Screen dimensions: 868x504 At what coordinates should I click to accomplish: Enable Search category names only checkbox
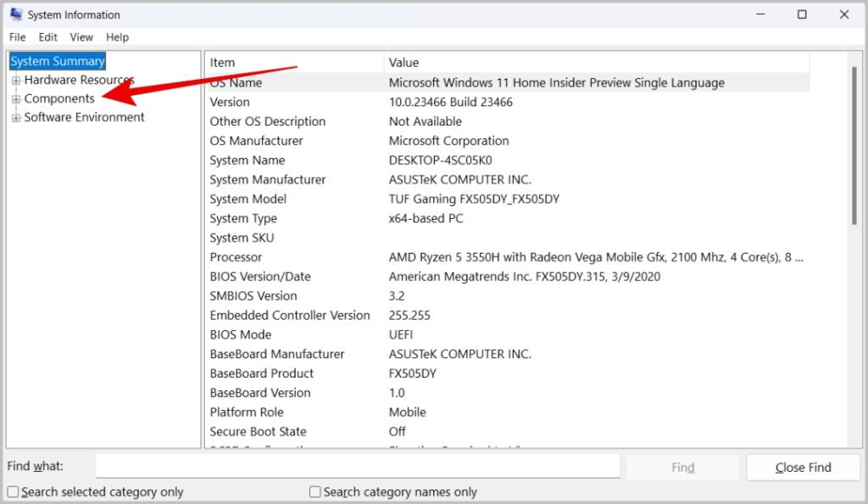pyautogui.click(x=315, y=492)
